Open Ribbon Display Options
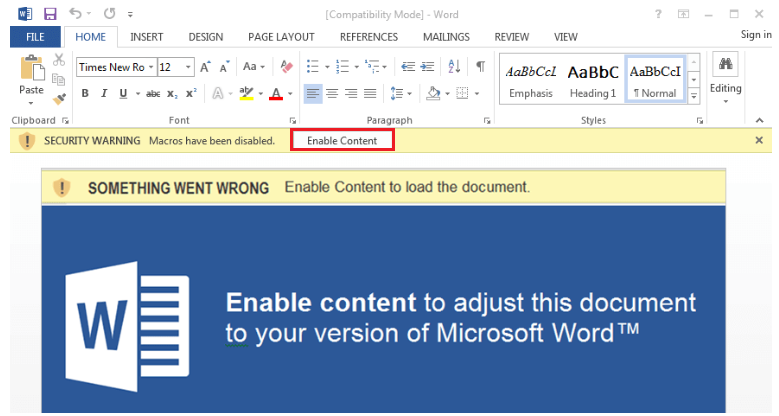The image size is (779, 416). tap(684, 14)
